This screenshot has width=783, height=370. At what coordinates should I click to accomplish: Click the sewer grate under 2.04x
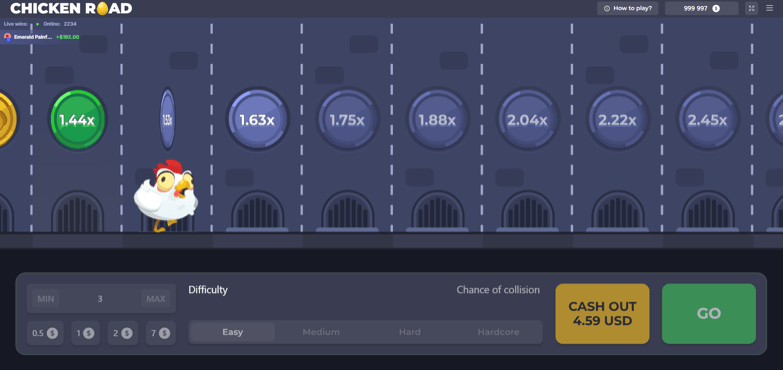point(528,211)
